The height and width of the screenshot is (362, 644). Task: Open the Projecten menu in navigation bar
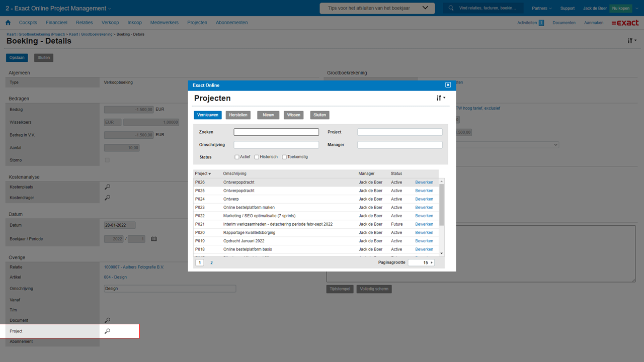tap(197, 23)
